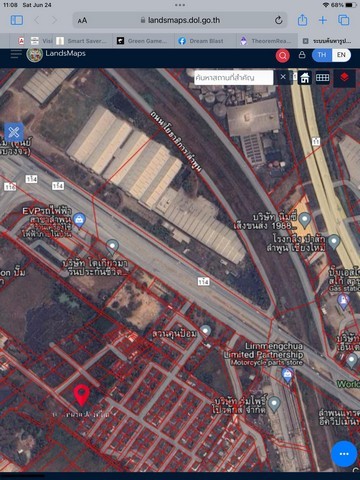Clear the place search box
Image resolution: width=360 pixels, height=480 pixels.
click(x=283, y=77)
